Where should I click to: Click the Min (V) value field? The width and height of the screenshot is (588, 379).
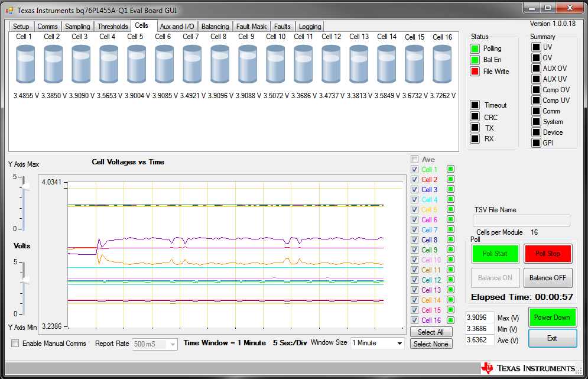480,329
